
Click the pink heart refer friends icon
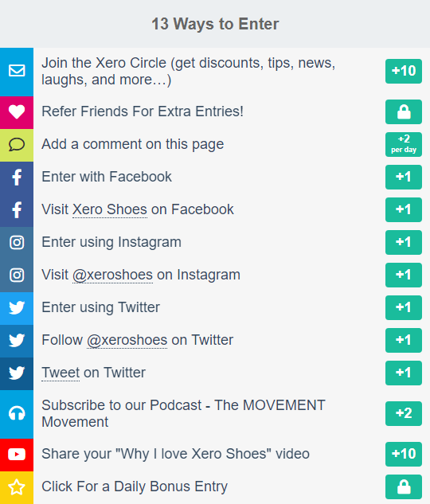(17, 111)
